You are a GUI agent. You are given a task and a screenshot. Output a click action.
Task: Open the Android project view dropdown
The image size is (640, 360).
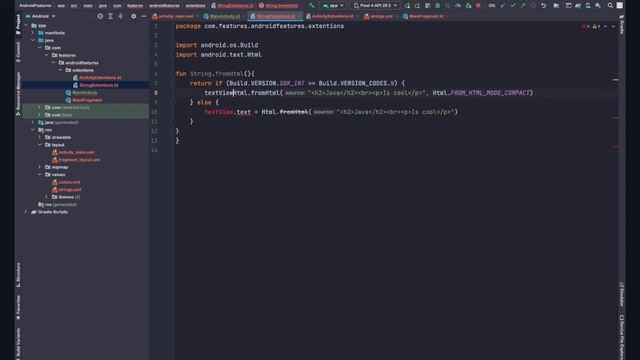tap(40, 16)
